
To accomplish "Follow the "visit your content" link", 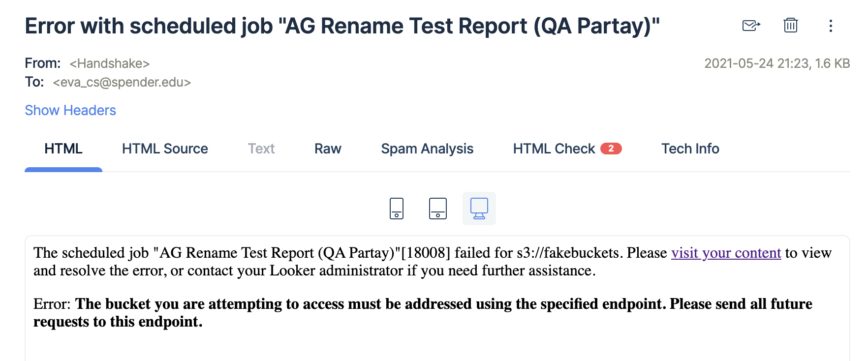I will click(726, 253).
